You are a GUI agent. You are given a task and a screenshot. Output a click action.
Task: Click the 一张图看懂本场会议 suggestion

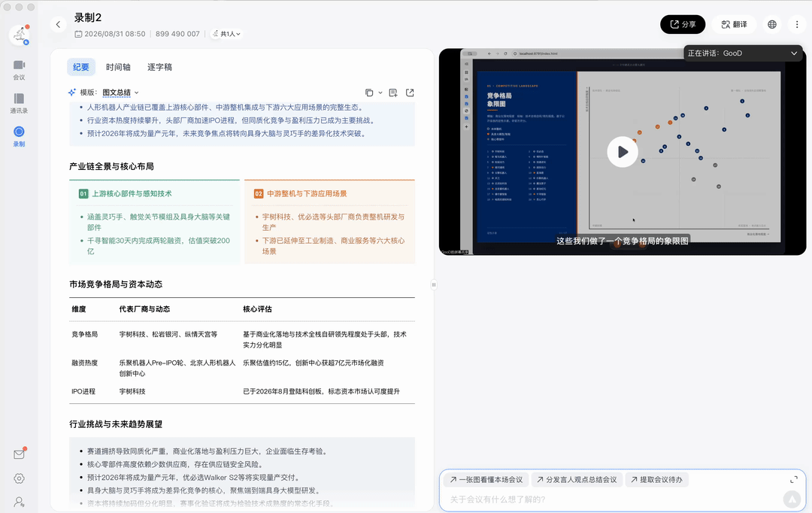pyautogui.click(x=486, y=480)
